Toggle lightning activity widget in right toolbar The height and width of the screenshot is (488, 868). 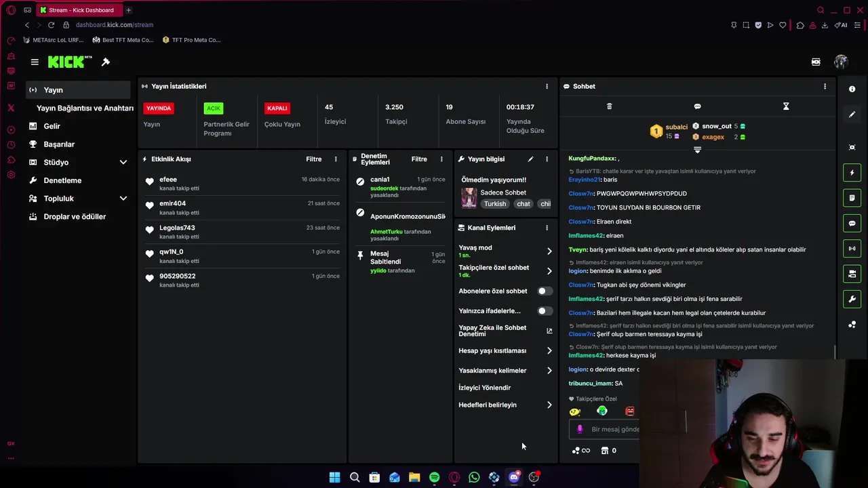point(852,173)
